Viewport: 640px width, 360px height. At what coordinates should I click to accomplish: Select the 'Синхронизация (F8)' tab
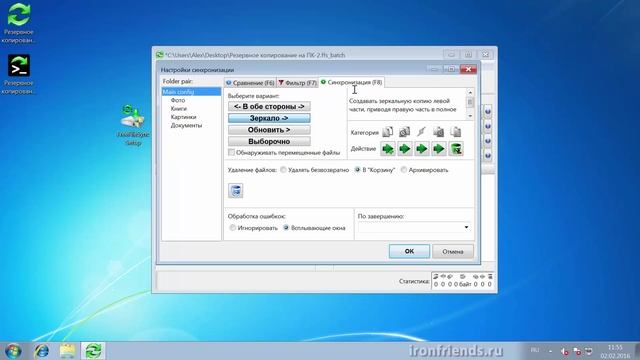351,82
